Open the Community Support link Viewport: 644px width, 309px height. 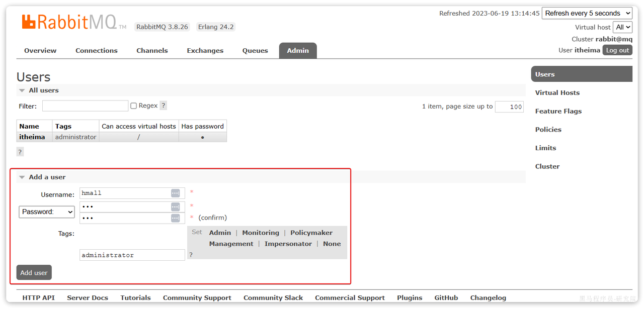click(197, 298)
